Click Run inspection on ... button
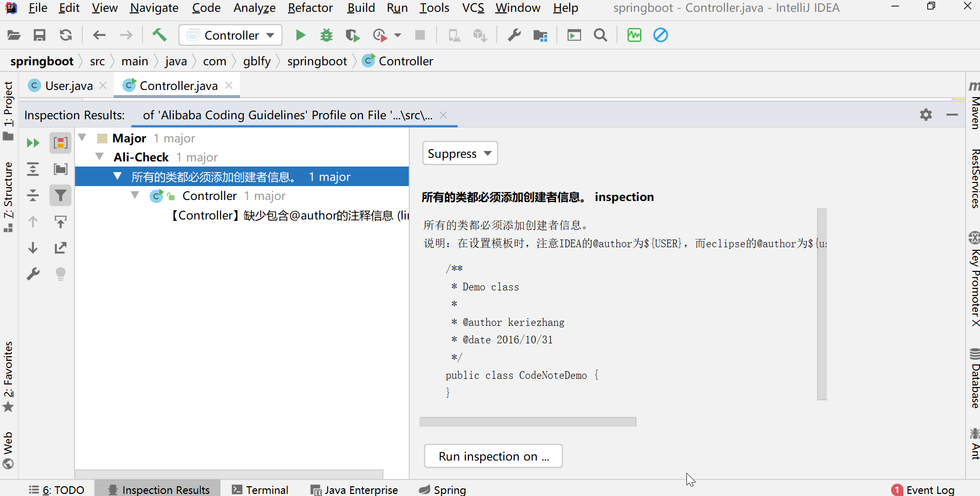980x496 pixels. pos(494,456)
